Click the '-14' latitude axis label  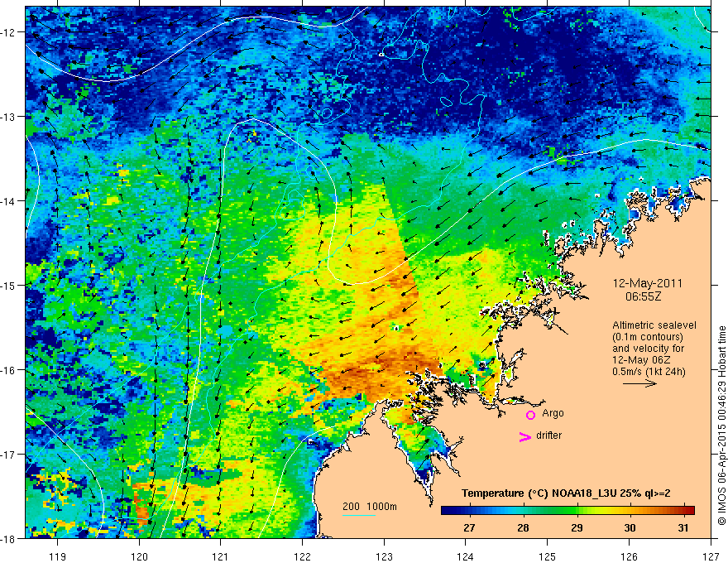pos(9,201)
